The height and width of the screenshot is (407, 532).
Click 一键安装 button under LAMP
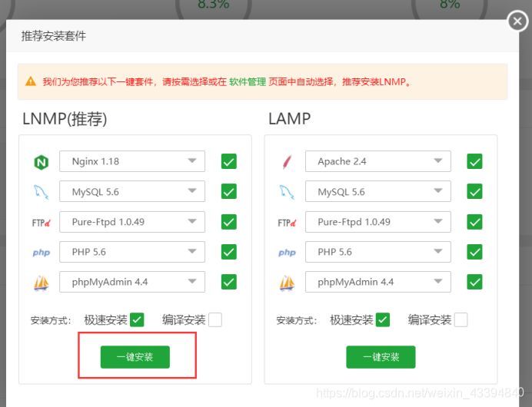point(381,357)
